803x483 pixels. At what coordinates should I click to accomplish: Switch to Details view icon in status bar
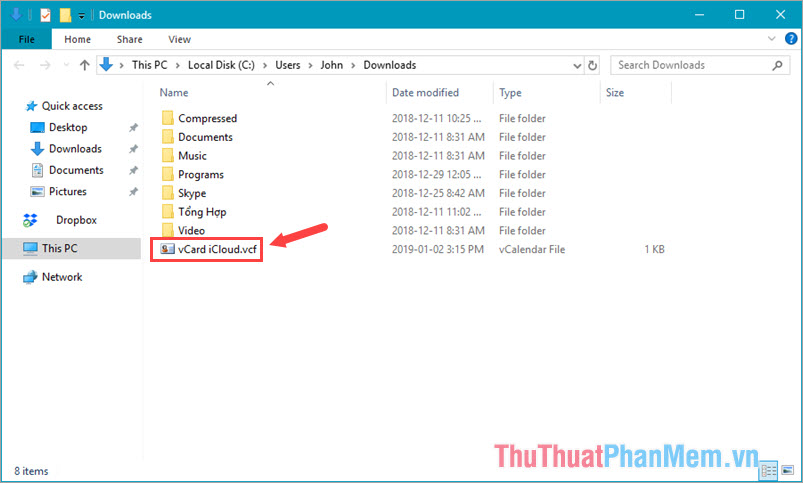pos(769,470)
